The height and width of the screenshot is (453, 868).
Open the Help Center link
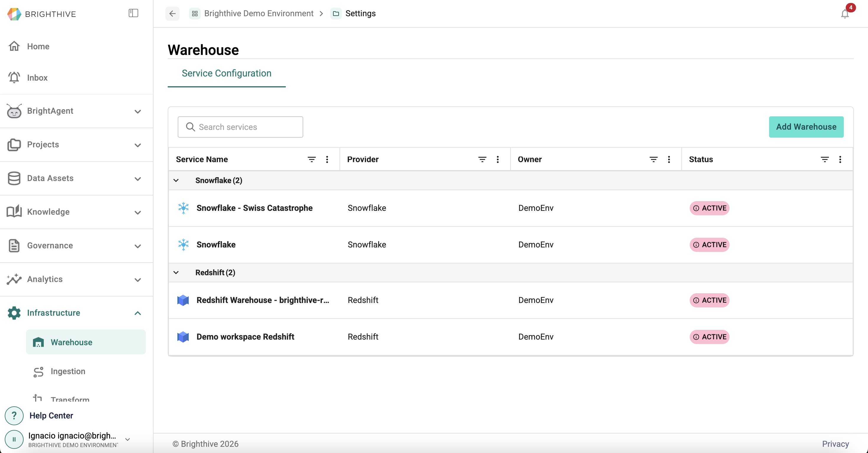[51, 415]
